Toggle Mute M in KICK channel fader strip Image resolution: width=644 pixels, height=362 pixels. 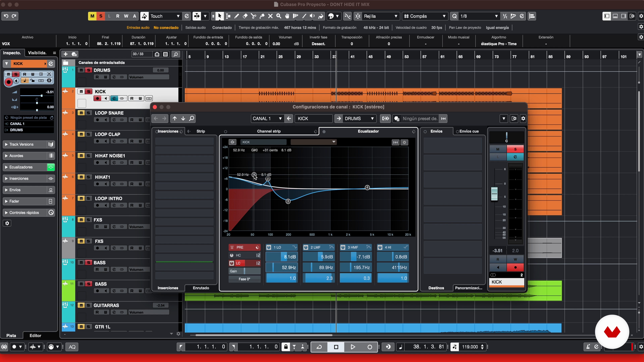[498, 149]
